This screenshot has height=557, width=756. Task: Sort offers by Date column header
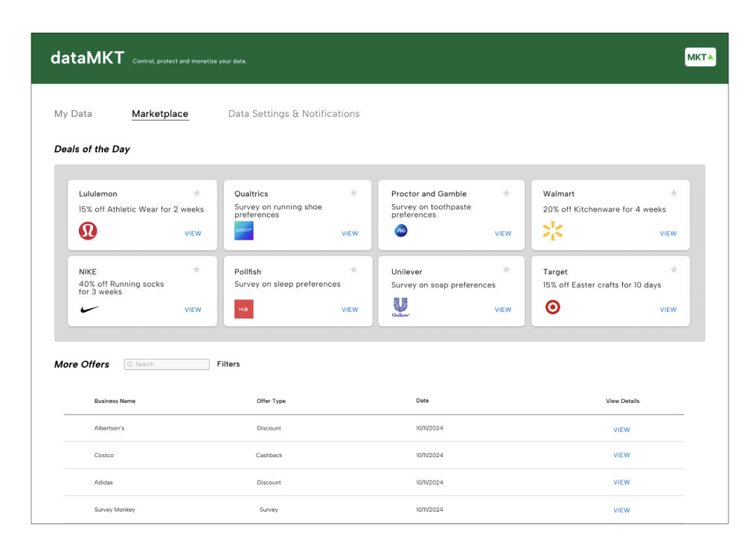(422, 401)
